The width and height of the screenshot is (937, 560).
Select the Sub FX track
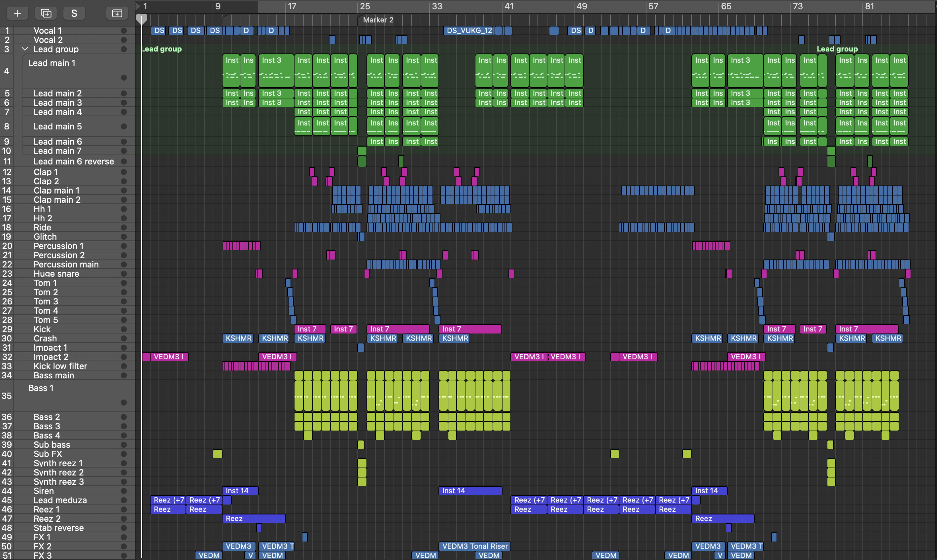pos(48,454)
